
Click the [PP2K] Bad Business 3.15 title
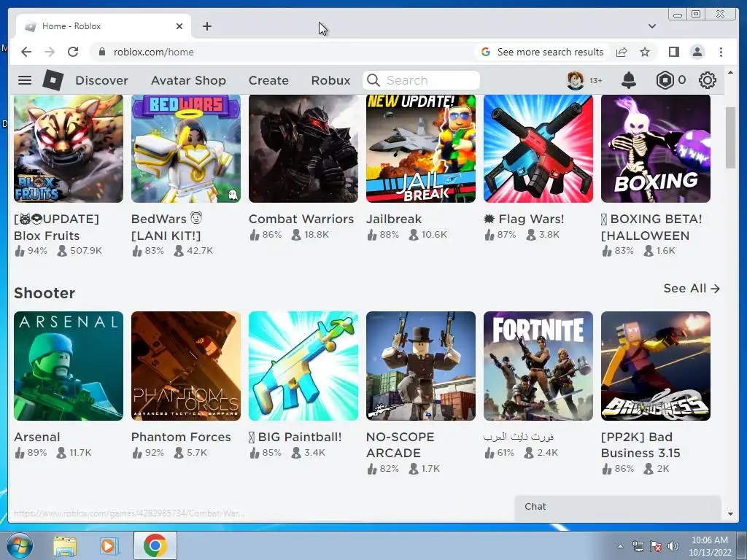click(640, 445)
